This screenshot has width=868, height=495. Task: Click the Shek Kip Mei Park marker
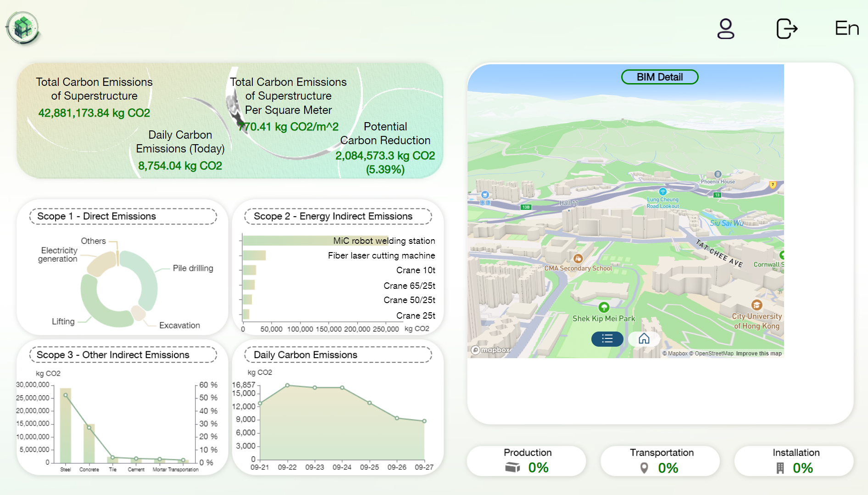[x=604, y=307]
